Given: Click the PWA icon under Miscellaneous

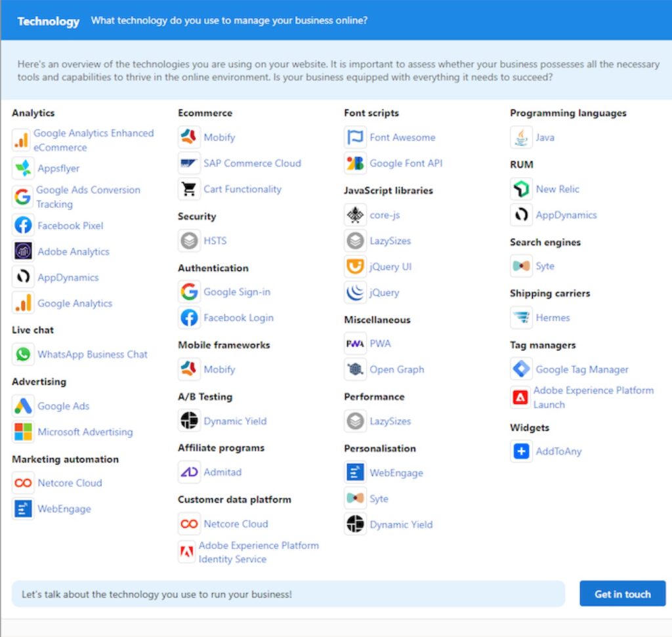Looking at the screenshot, I should tap(355, 343).
